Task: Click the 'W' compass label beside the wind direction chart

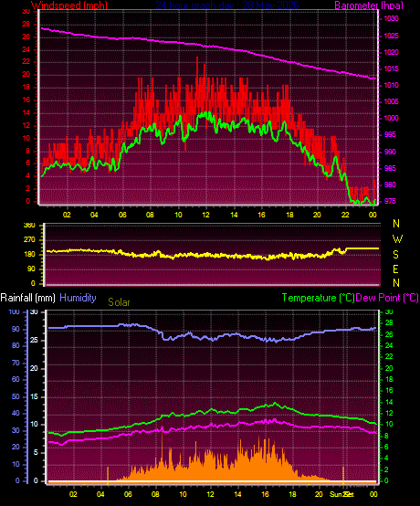Action: (397, 239)
